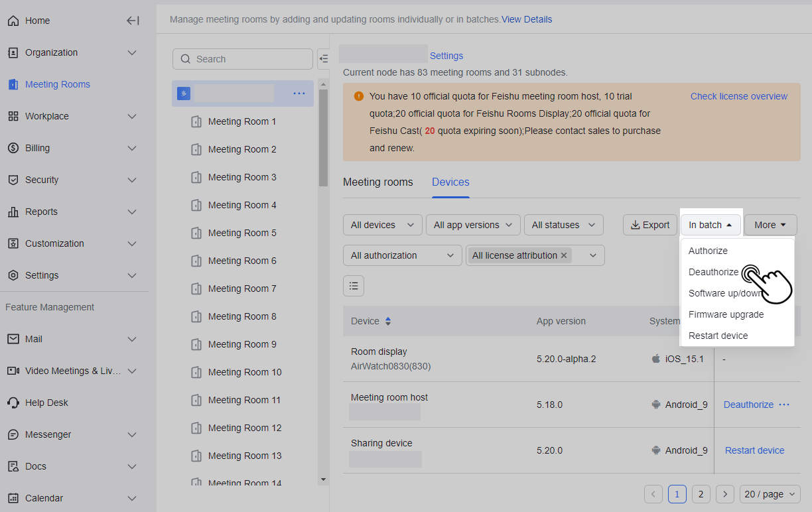The height and width of the screenshot is (512, 812).
Task: Open Billing from the left navigation
Action: coord(38,148)
